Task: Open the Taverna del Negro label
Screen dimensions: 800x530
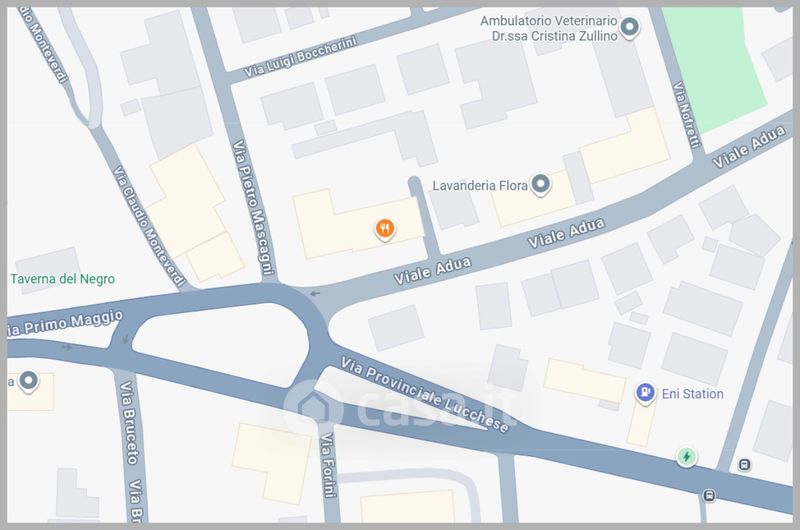Action: click(x=63, y=279)
